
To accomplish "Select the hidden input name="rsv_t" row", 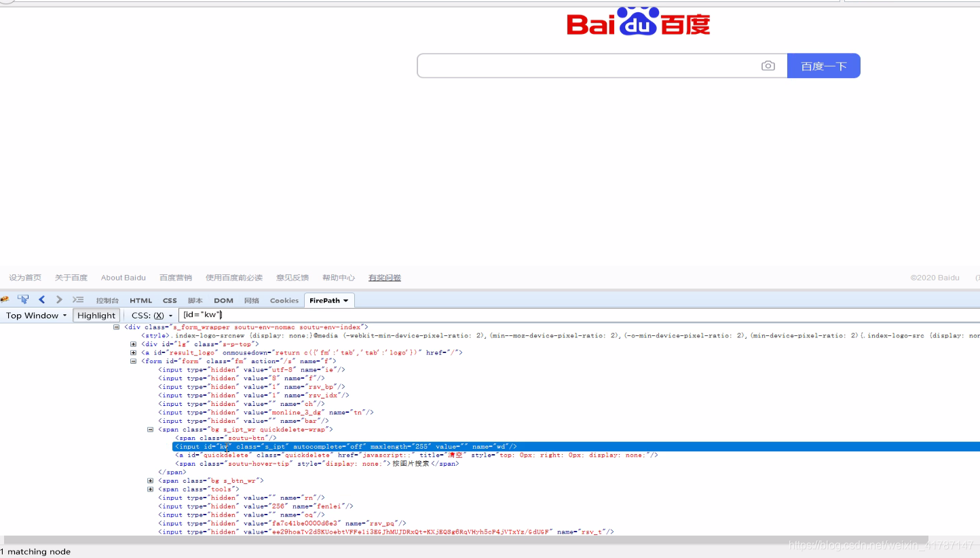I will 386,532.
